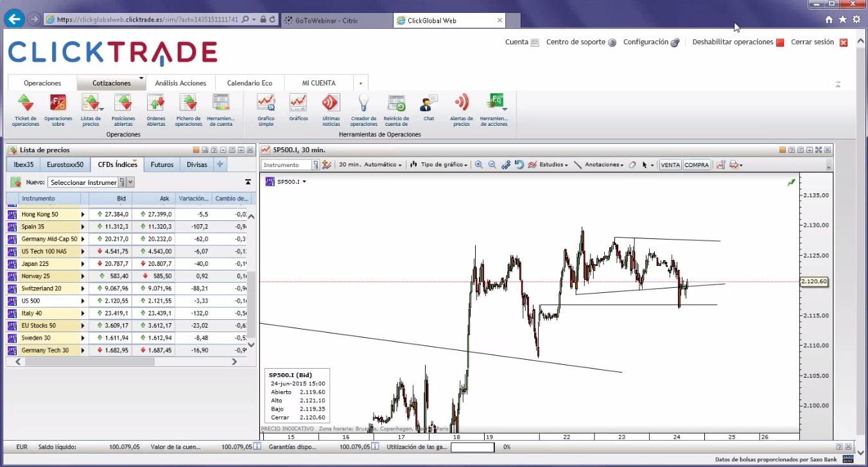Click the chart zoom out magnifier

(492, 165)
